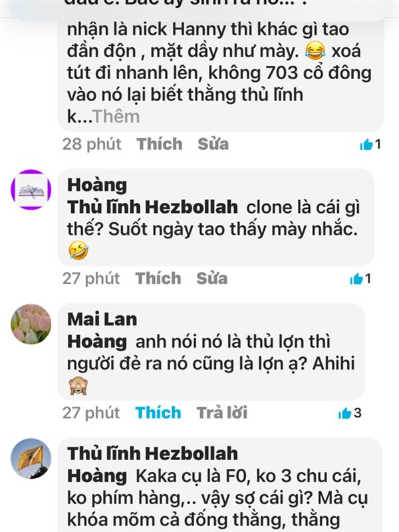This screenshot has width=399, height=532.
Task: Open Hoàng commenter name link
Action: (x=97, y=185)
